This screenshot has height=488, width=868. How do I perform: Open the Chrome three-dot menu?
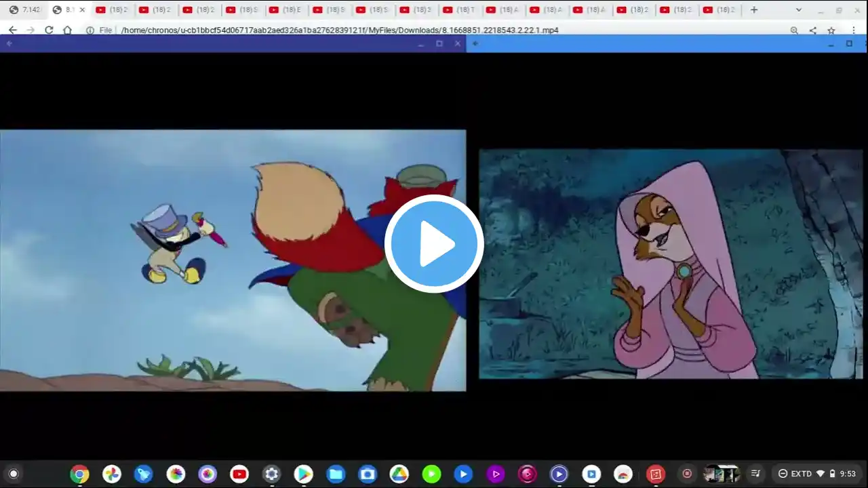tap(853, 30)
